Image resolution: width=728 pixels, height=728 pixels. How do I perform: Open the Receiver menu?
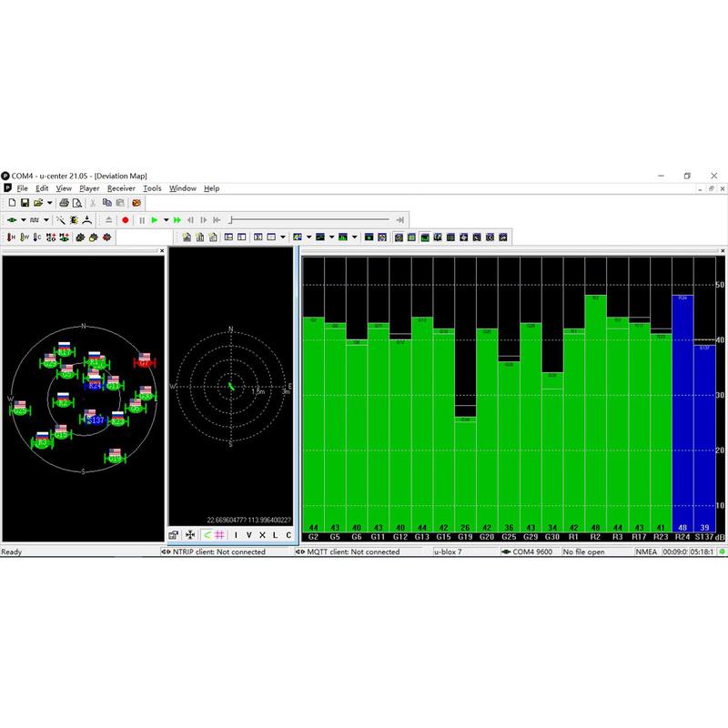(121, 188)
